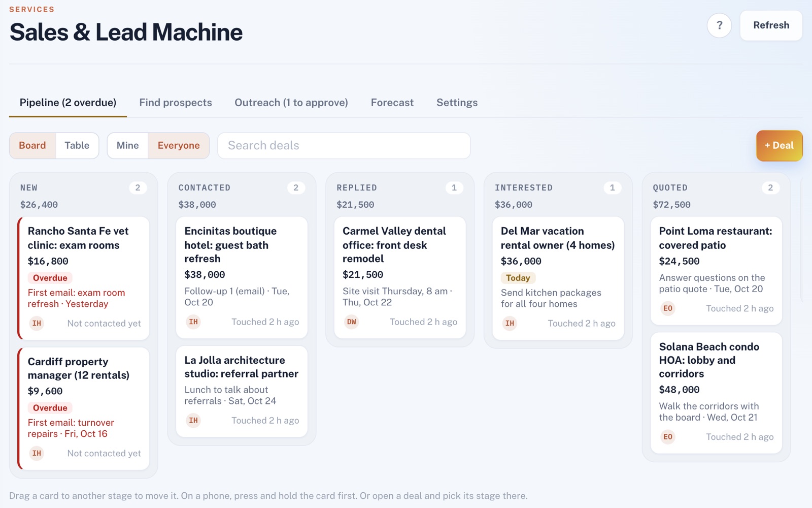Screen dimensions: 812x508
Task: Click the IH avatar on Encinitas boutique hotel card
Action: [193, 322]
